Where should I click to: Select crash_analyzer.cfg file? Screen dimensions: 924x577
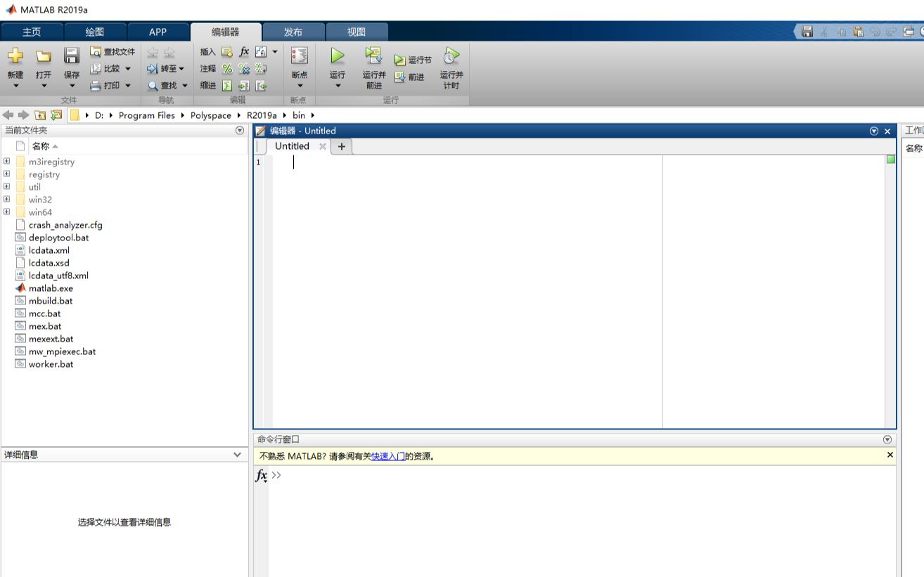[x=65, y=225]
